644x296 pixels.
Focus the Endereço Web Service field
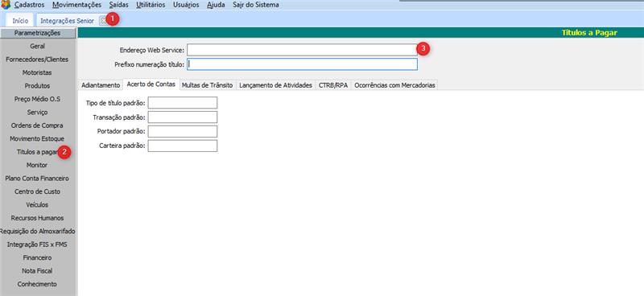[x=303, y=50]
